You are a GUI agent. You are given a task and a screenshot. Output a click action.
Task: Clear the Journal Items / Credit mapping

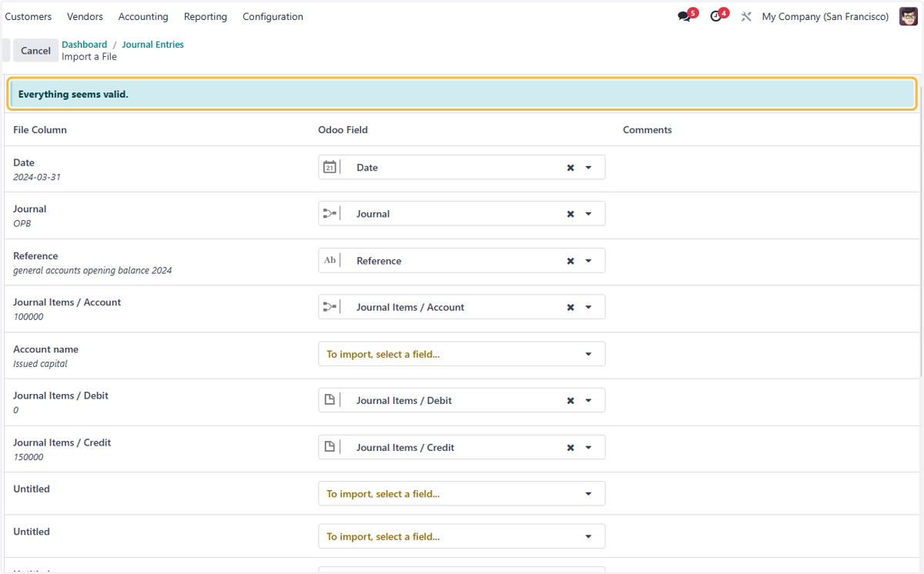pos(571,447)
